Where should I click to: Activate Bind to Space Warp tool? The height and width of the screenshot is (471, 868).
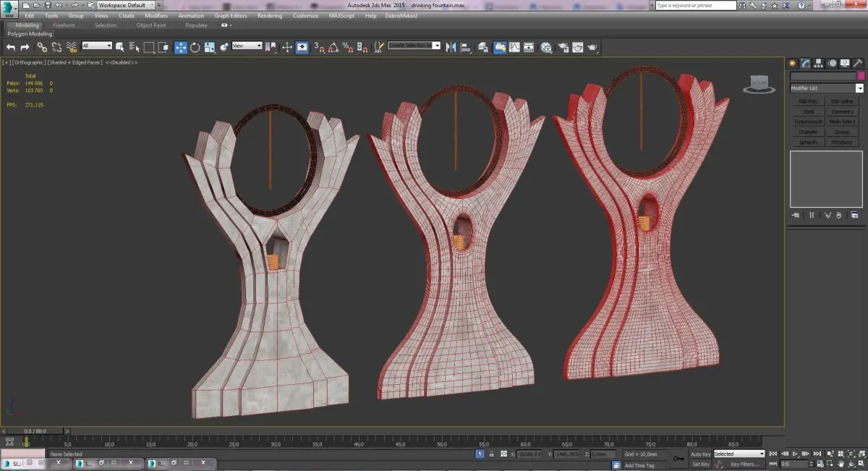click(72, 47)
